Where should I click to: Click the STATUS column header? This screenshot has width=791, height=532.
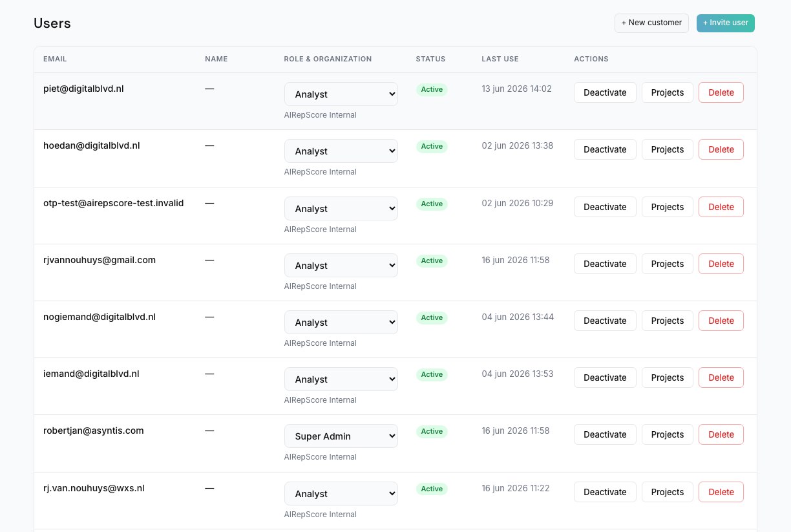point(430,59)
